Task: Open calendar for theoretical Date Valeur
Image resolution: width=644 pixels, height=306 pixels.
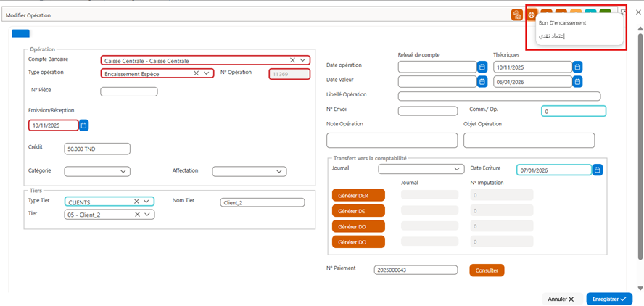Action: (x=577, y=82)
